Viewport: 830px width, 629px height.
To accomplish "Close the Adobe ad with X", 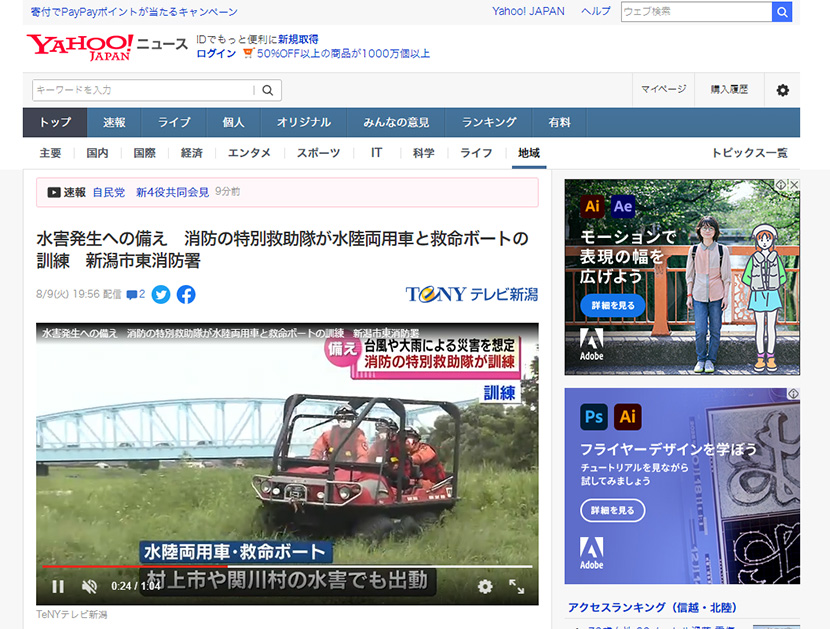I will click(x=794, y=185).
